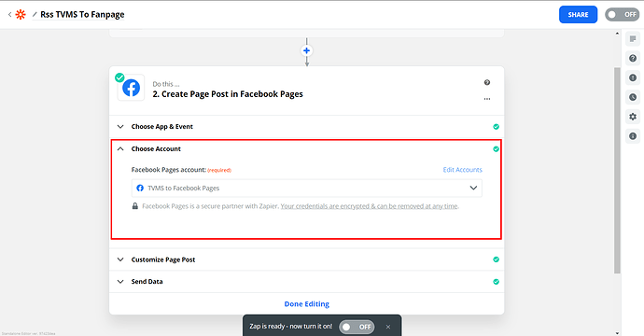This screenshot has height=336, width=644.
Task: Open the step's three-dot more menu
Action: (x=486, y=99)
